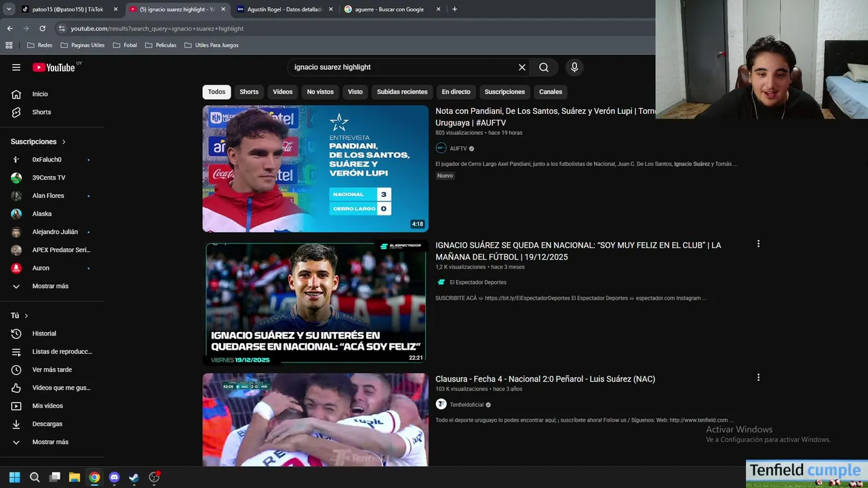868x488 pixels.
Task: Open options menu for Clausura Fecha 4 video
Action: click(x=758, y=378)
